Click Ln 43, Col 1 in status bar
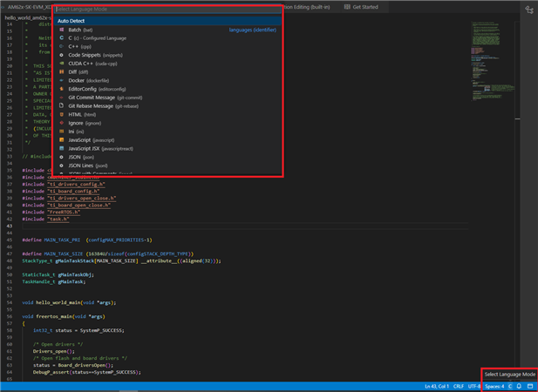 437,386
